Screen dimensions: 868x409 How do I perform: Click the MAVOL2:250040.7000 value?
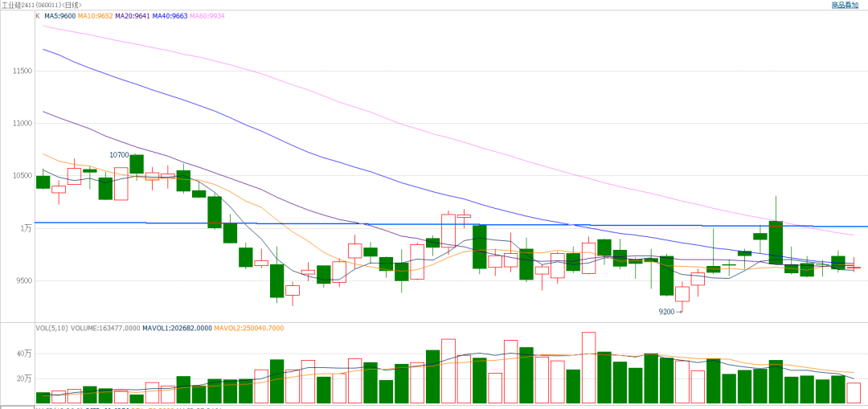pyautogui.click(x=249, y=328)
